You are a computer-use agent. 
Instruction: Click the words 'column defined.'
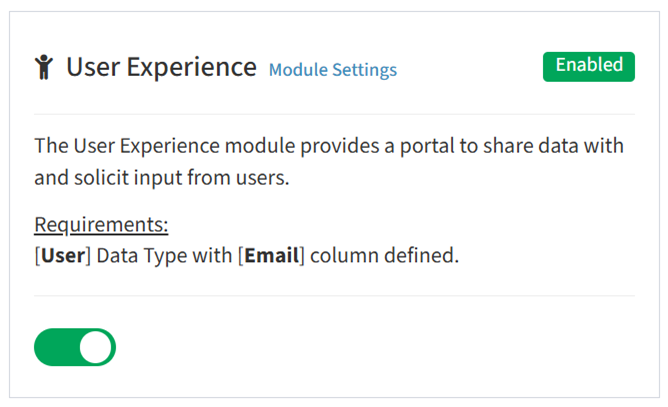(384, 256)
